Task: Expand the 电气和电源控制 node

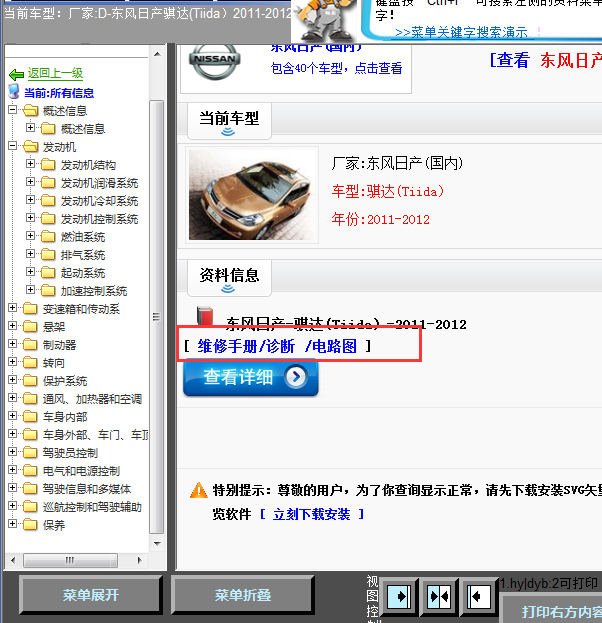Action: coord(12,470)
